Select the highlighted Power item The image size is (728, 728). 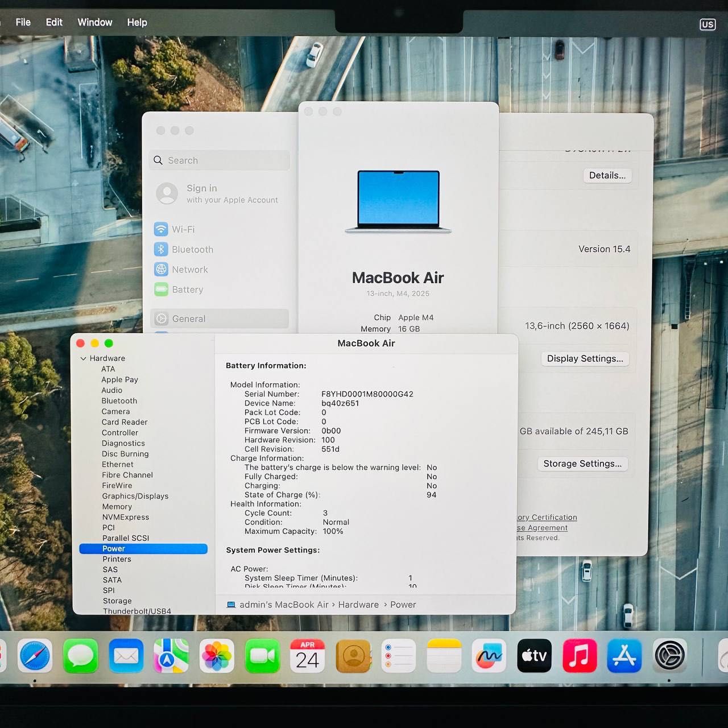(x=143, y=549)
